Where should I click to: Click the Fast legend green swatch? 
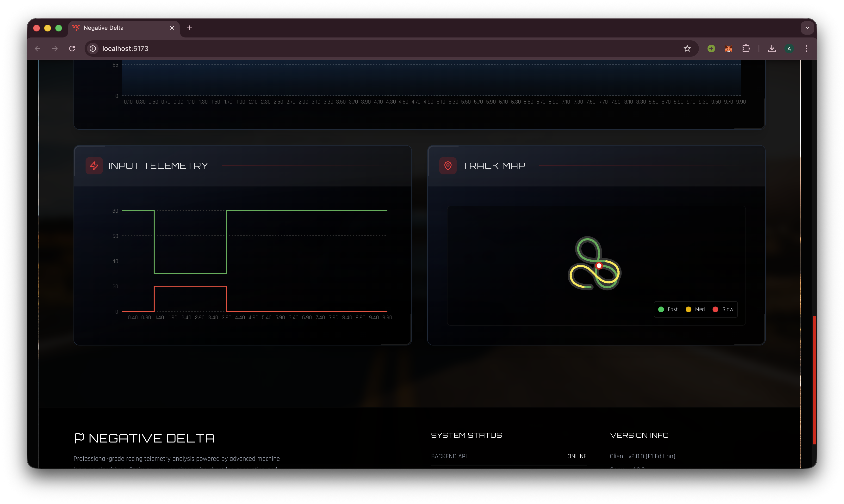point(661,309)
